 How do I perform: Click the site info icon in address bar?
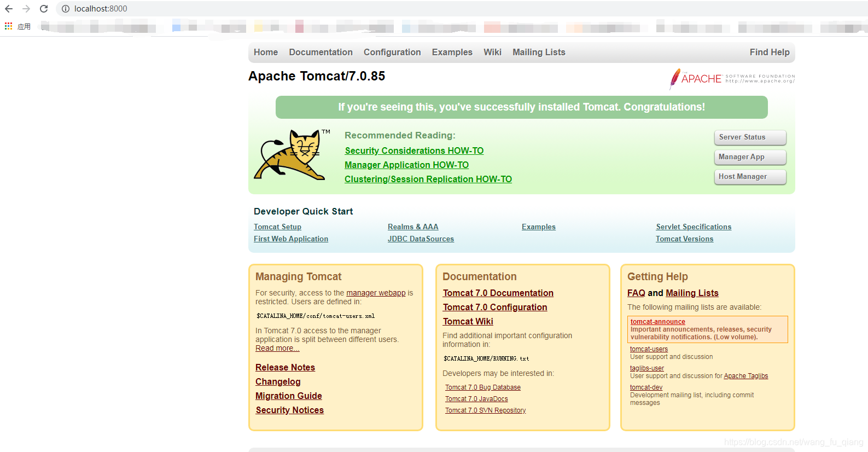click(65, 9)
